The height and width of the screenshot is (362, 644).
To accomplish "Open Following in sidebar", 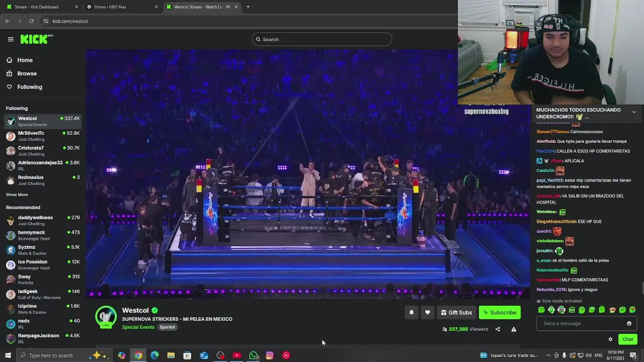I will point(30,87).
